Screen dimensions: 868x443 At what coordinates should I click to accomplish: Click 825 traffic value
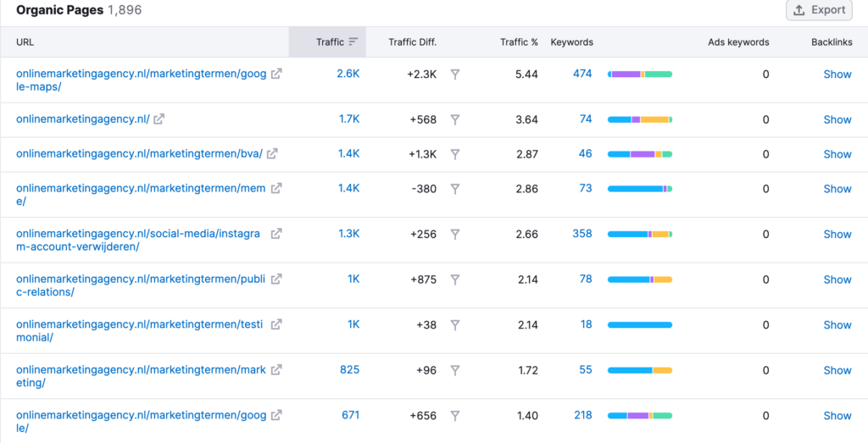(350, 370)
